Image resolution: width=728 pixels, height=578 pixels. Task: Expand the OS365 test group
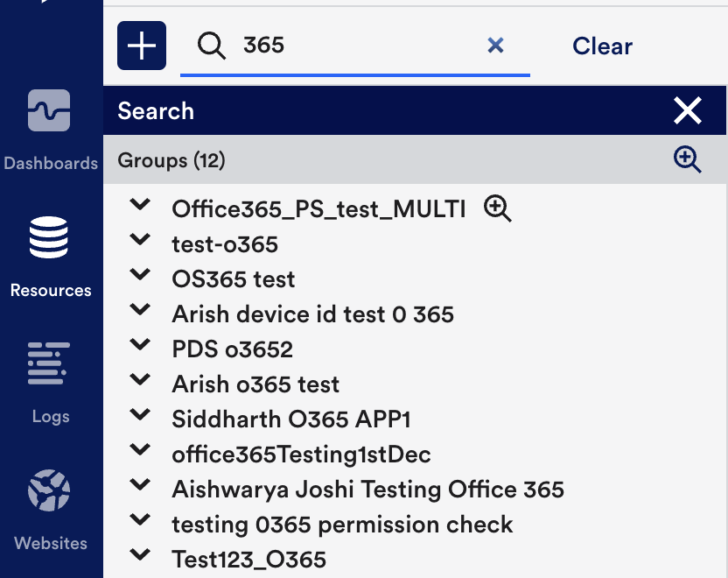click(140, 274)
